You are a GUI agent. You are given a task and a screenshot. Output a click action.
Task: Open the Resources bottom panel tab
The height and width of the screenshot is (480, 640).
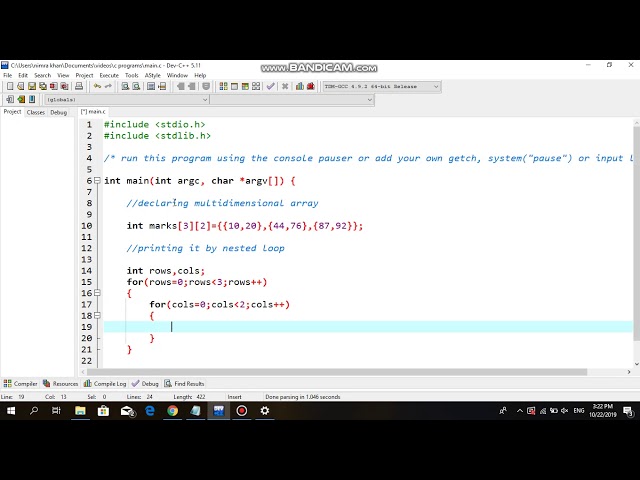click(x=60, y=384)
